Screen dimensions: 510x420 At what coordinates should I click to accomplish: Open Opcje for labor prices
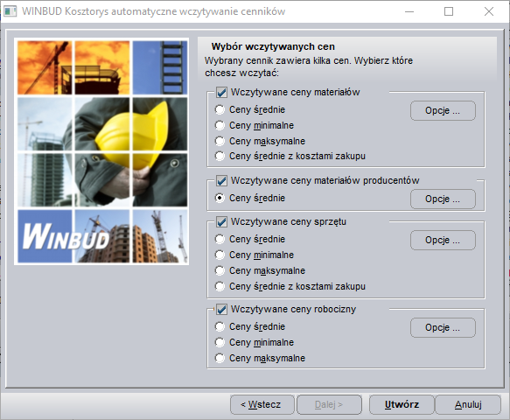click(443, 327)
